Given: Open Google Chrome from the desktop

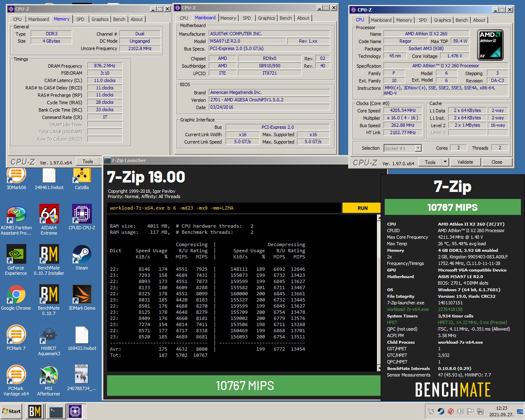Looking at the screenshot, I should pos(16,298).
